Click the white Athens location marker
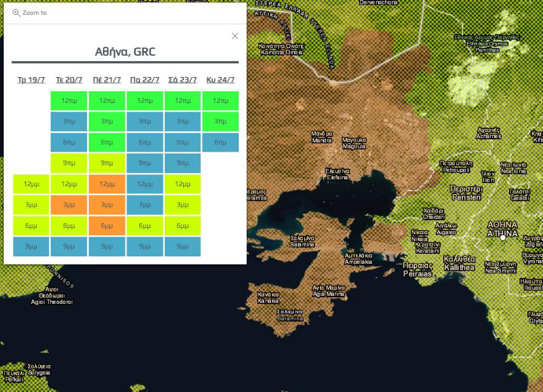Image resolution: width=543 pixels, height=392 pixels. 503,237
